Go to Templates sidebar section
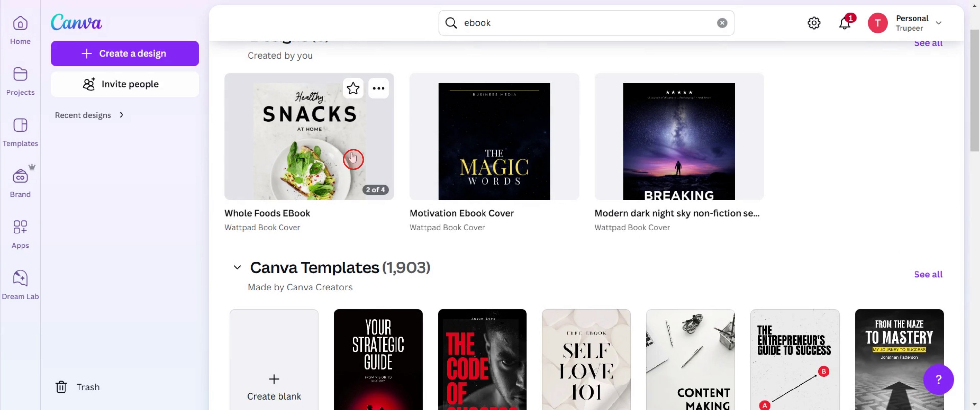980x410 pixels. tap(20, 132)
